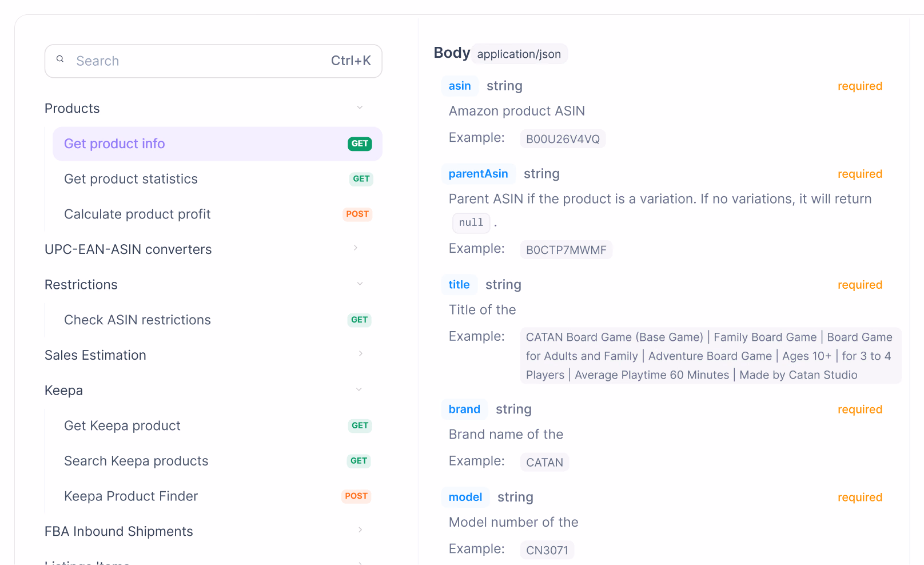Click POST badge next to Calculate product profit
This screenshot has width=924, height=565.
point(357,214)
